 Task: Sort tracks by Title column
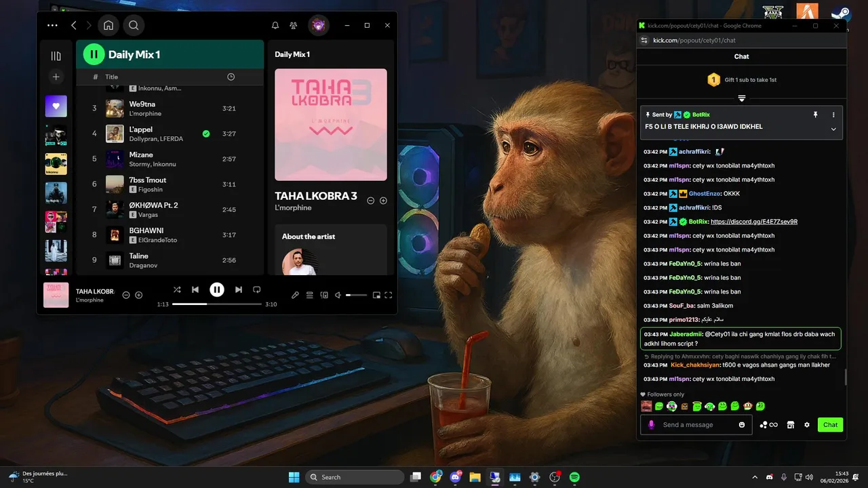(x=111, y=77)
